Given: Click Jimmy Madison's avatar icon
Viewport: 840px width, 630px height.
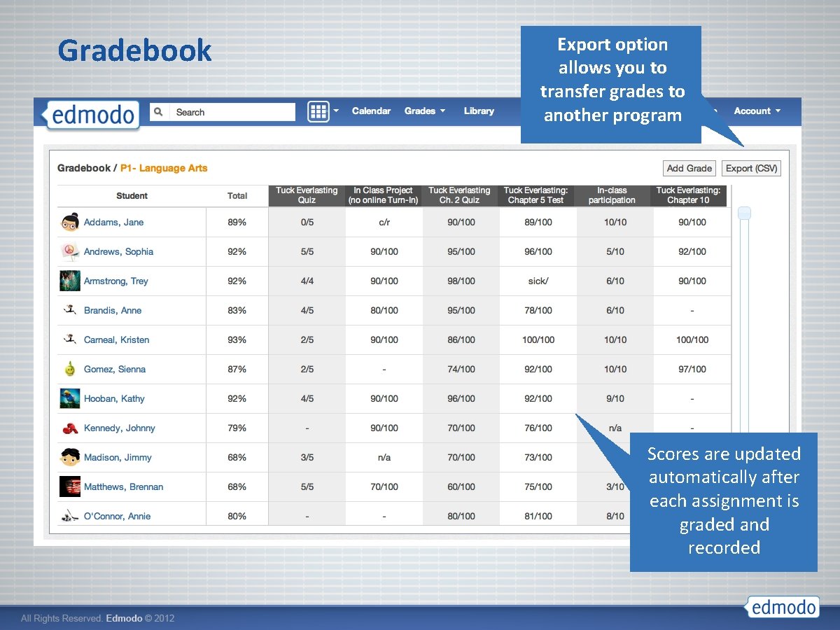Looking at the screenshot, I should click(x=70, y=457).
